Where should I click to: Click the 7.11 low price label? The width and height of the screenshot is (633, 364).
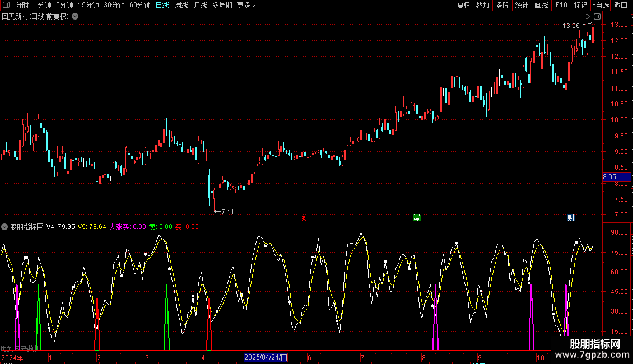pyautogui.click(x=227, y=212)
